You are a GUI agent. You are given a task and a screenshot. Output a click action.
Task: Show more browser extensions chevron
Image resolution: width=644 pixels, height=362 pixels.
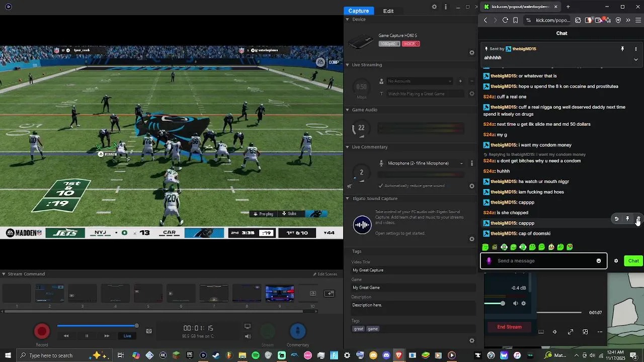[628, 20]
